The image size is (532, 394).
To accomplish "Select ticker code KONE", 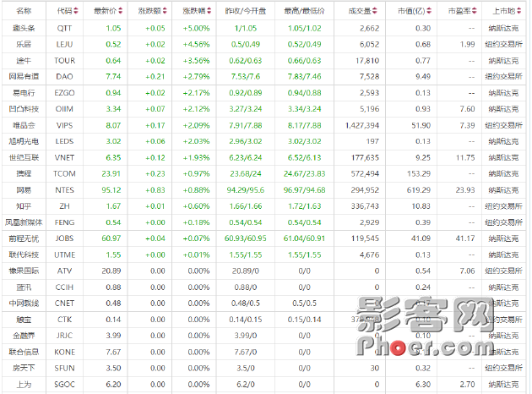I will tap(64, 352).
